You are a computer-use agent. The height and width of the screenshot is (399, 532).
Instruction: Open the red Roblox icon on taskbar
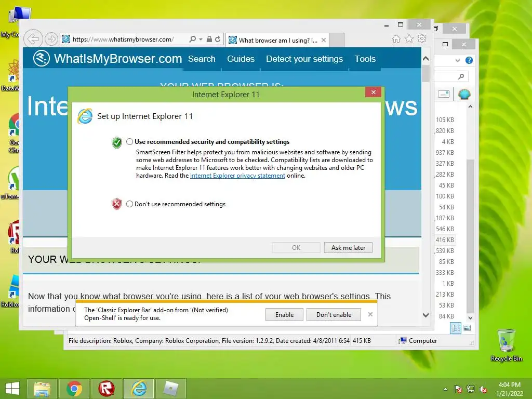tap(106, 389)
